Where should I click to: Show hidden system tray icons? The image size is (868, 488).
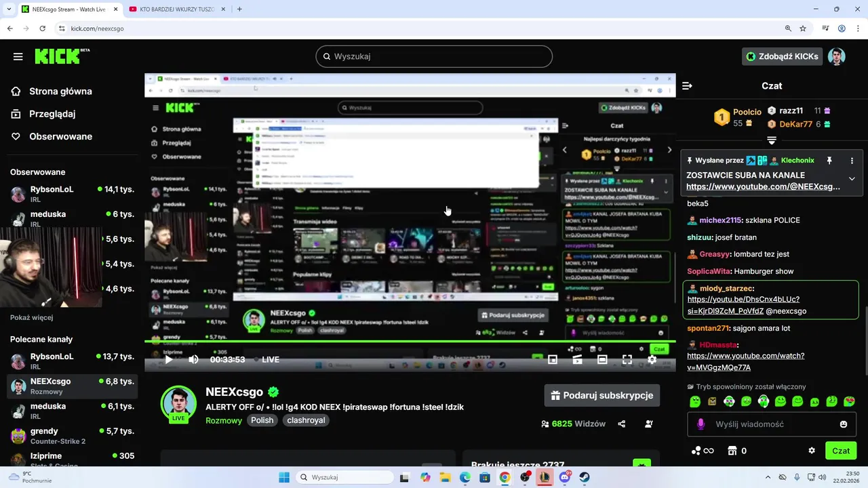tap(768, 477)
